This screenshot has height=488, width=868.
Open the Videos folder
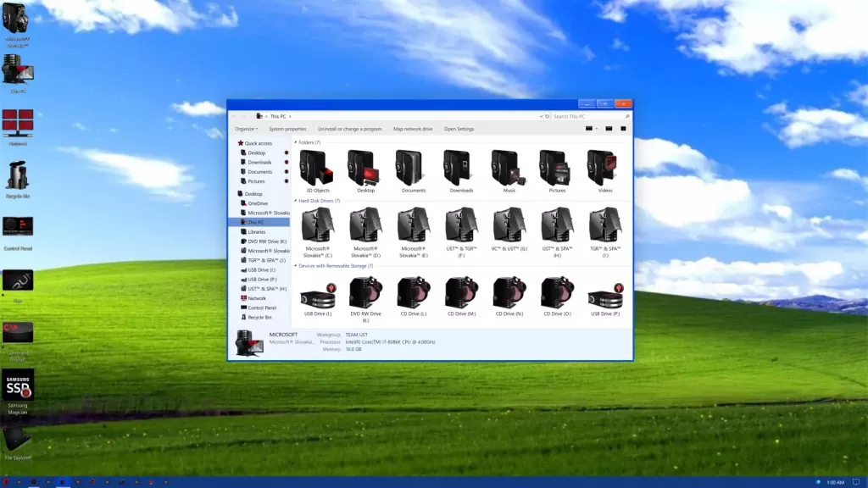[605, 171]
